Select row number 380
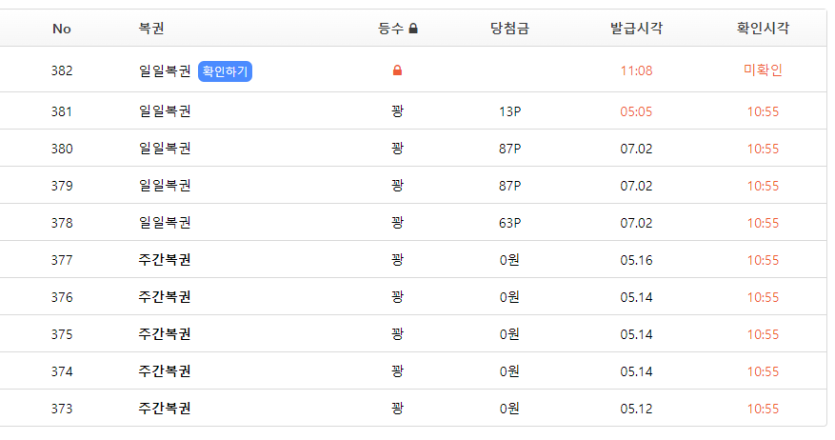Viewport: 835px width, 440px height. point(62,149)
